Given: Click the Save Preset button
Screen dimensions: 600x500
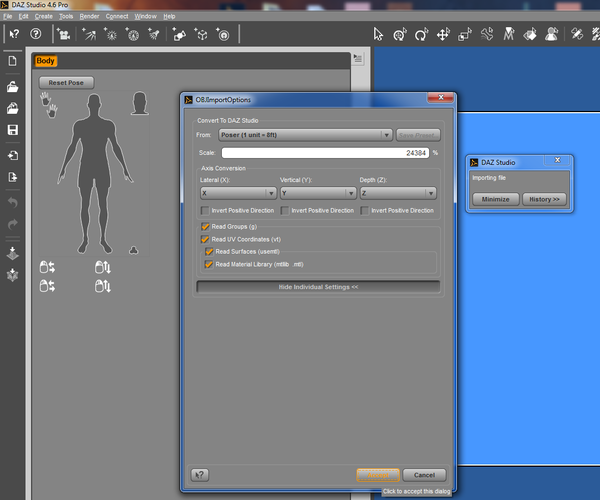Looking at the screenshot, I should click(418, 135).
